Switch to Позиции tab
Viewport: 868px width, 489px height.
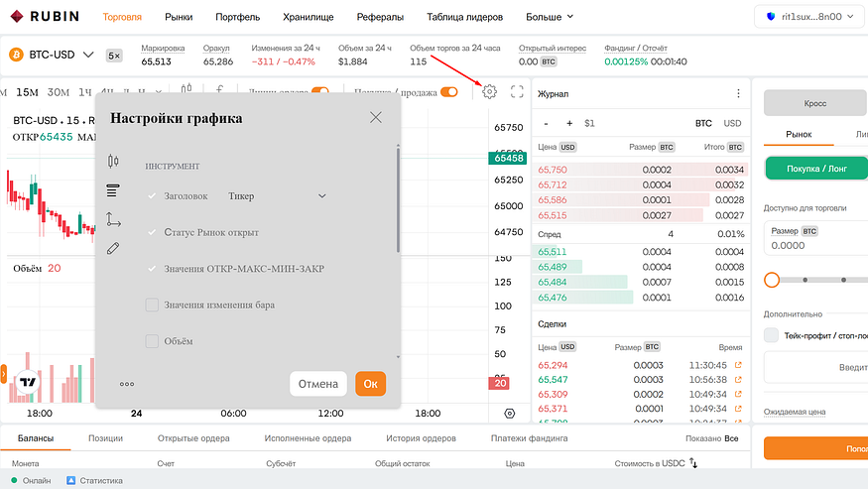click(x=106, y=438)
